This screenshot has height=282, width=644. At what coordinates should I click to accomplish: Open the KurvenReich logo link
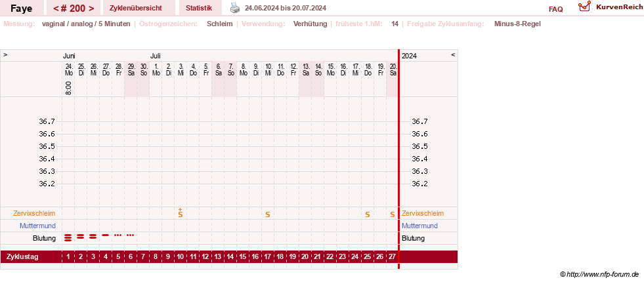coord(610,7)
